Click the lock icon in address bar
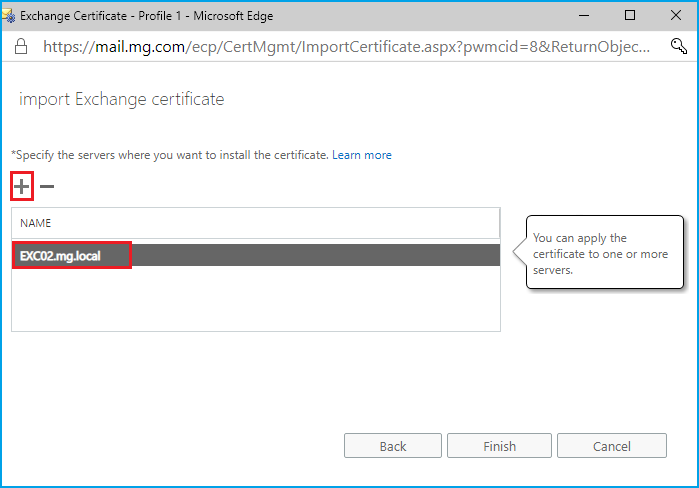Screen dimensions: 699x488 (20, 46)
